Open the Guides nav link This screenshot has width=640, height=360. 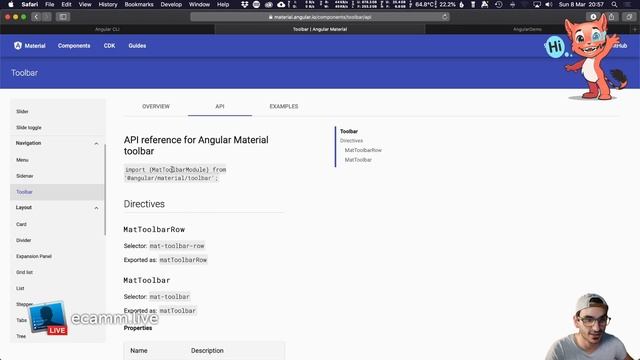tap(137, 46)
